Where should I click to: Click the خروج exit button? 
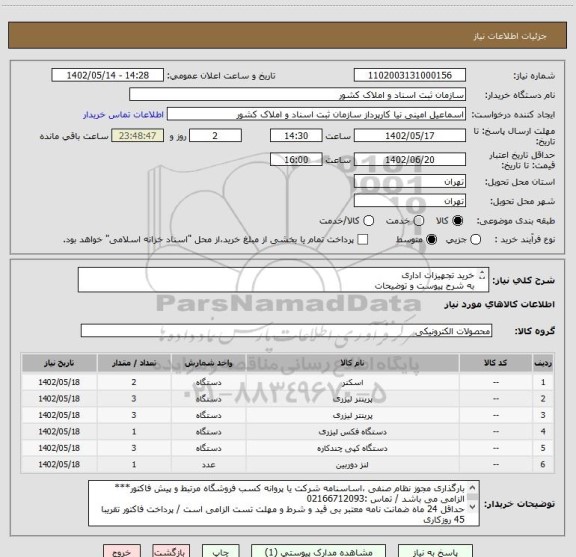point(122,551)
